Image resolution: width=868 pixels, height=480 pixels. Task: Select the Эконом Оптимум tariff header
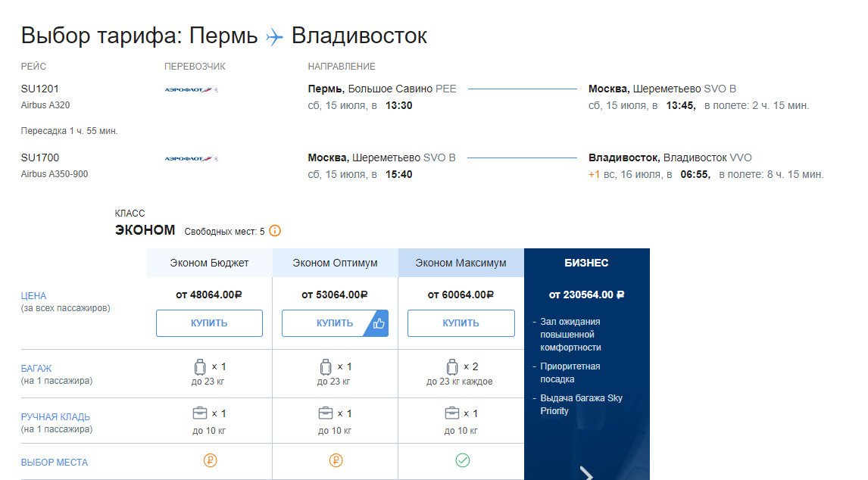pos(336,263)
